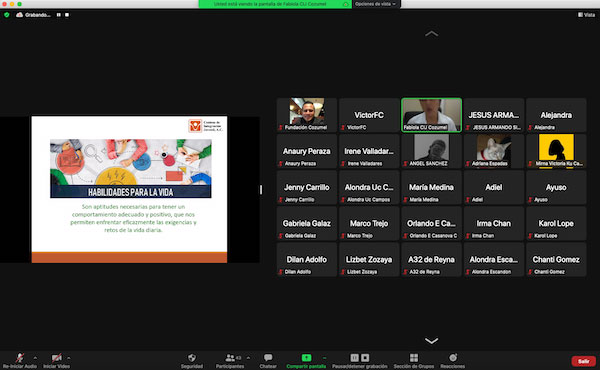Viewport: 600px width, 370px height.
Task: Open audio options arrow next to microphone
Action: pyautogui.click(x=35, y=358)
